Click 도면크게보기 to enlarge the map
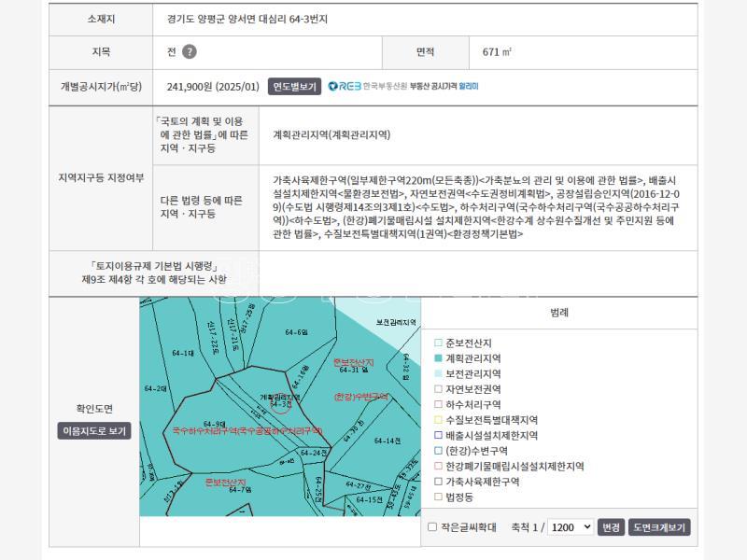 click(659, 527)
